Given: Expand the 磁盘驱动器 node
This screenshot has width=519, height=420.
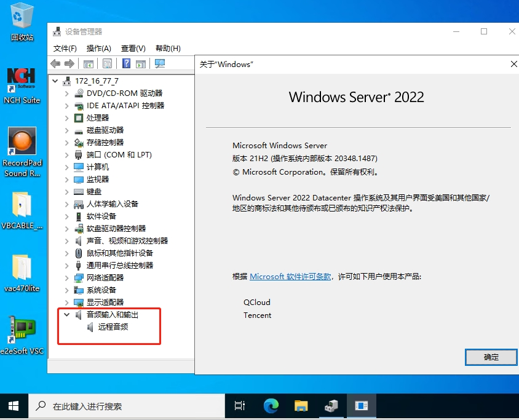Looking at the screenshot, I should (x=67, y=130).
